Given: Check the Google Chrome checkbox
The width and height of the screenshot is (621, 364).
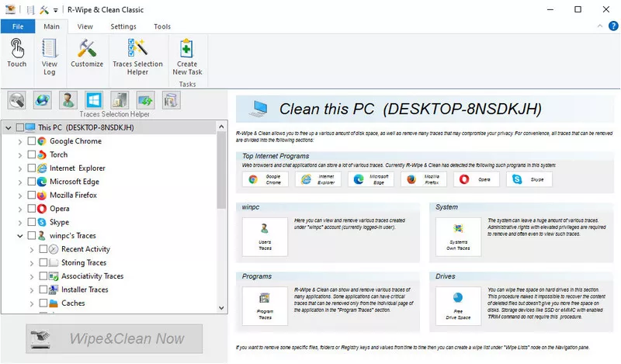Looking at the screenshot, I should (32, 141).
